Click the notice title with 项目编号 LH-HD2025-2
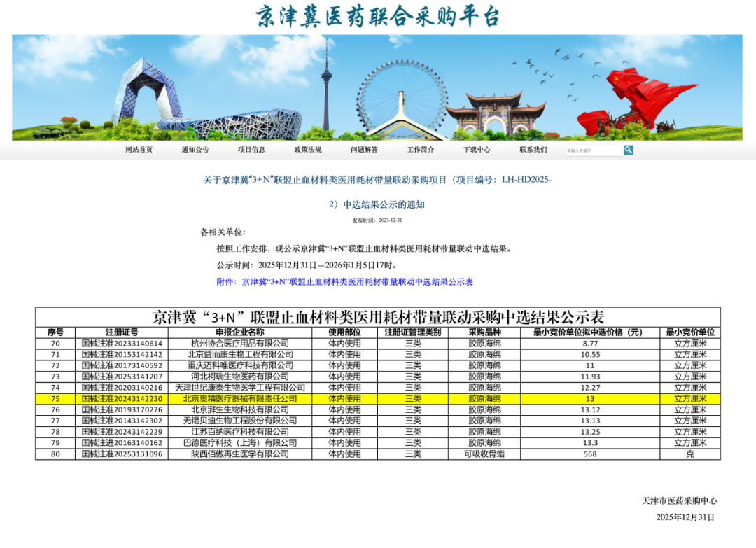756x548 pixels. tap(377, 180)
